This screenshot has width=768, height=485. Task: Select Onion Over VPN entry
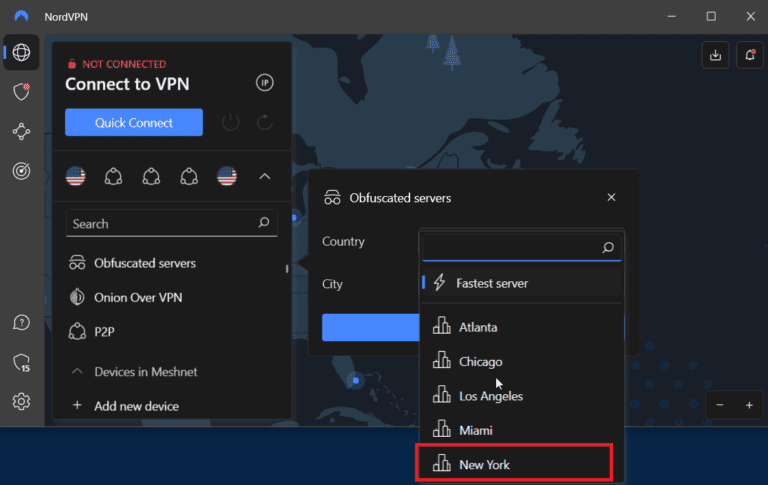pos(138,297)
